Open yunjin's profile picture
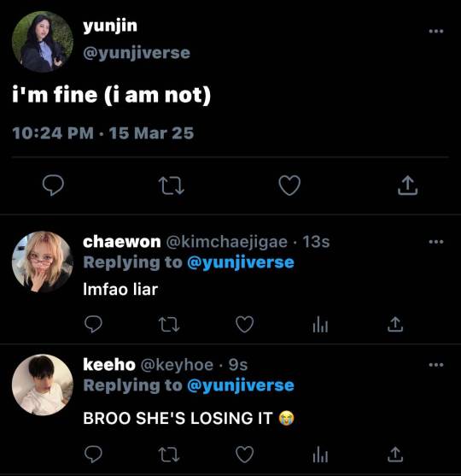This screenshot has width=461, height=476. 43,42
